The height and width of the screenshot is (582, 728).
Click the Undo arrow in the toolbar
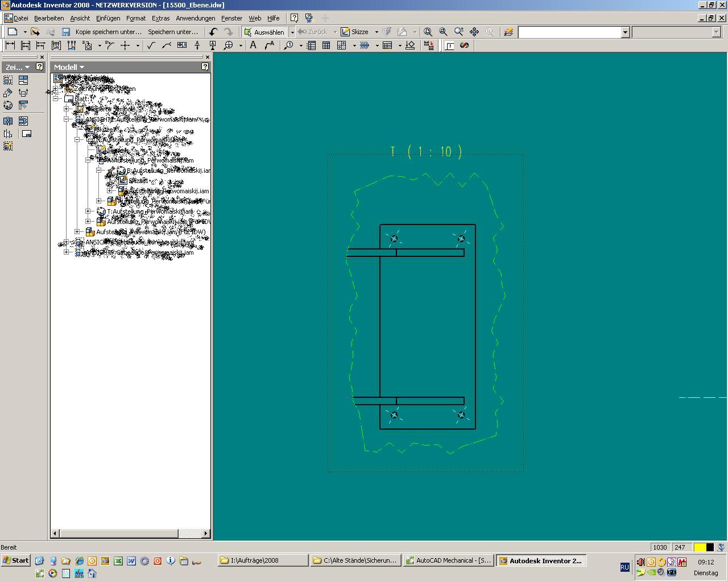(213, 32)
